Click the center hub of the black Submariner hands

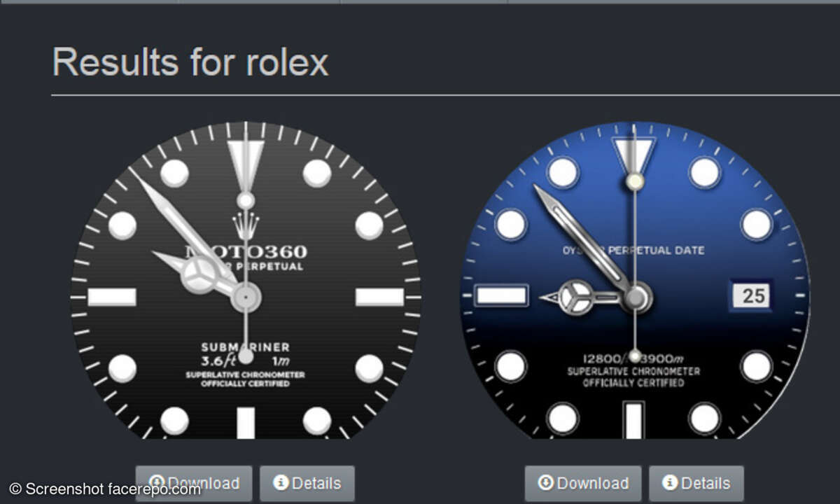click(x=246, y=297)
